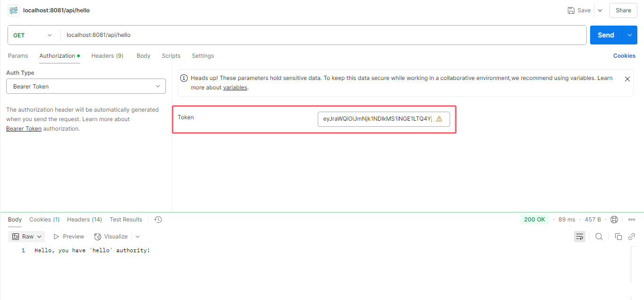
Task: Search within the response body
Action: (x=599, y=237)
